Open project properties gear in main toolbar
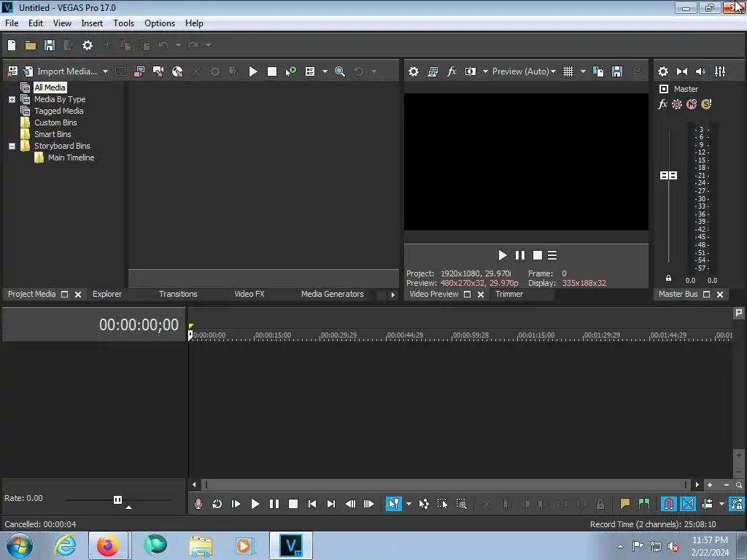This screenshot has height=560, width=747. tap(88, 45)
